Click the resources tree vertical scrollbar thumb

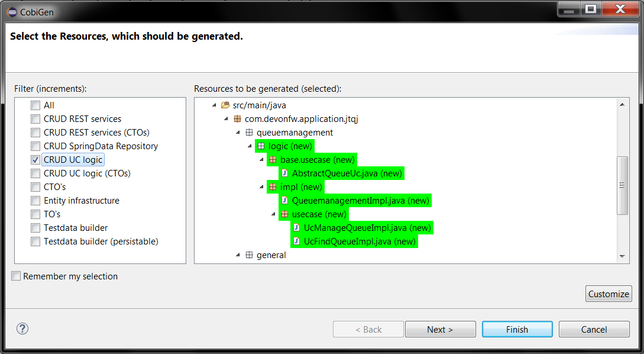pos(622,185)
